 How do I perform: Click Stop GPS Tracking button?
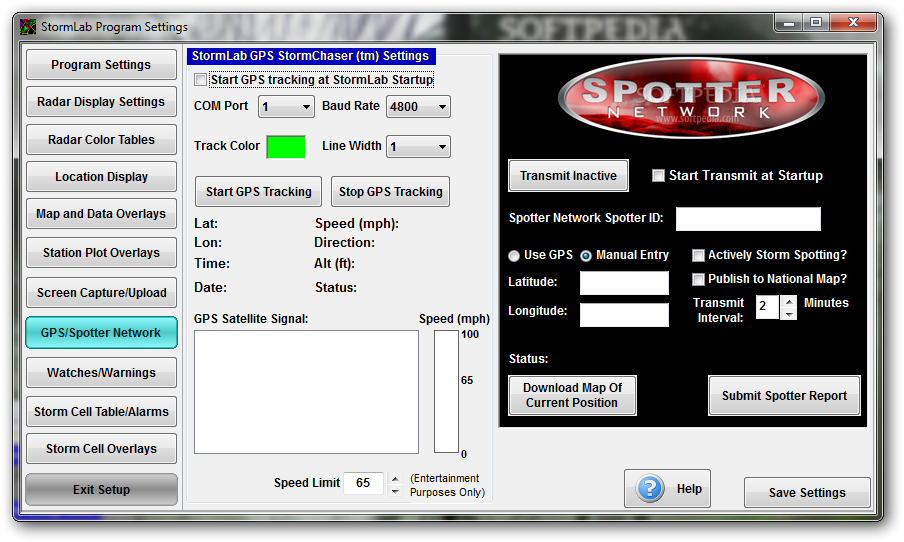click(x=390, y=191)
